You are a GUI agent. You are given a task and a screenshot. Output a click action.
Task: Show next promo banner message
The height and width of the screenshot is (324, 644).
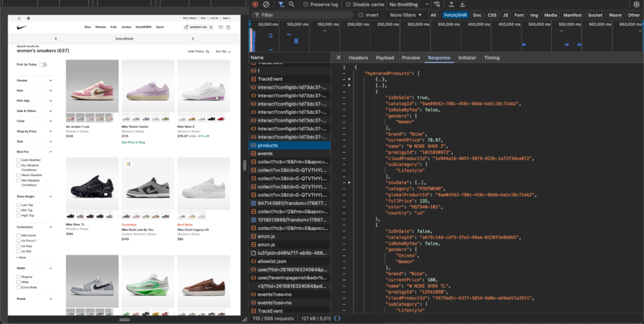[192, 38]
